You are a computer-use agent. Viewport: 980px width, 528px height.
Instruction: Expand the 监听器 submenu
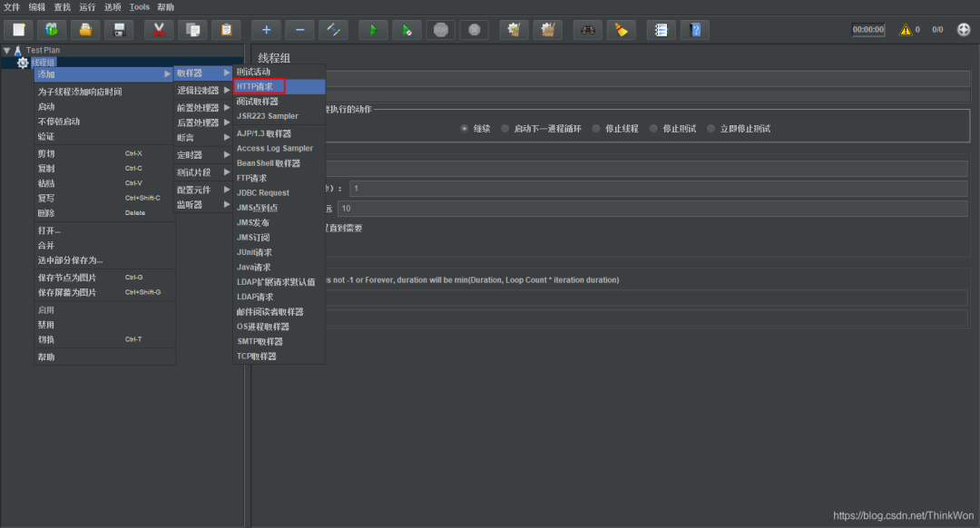pyautogui.click(x=203, y=205)
